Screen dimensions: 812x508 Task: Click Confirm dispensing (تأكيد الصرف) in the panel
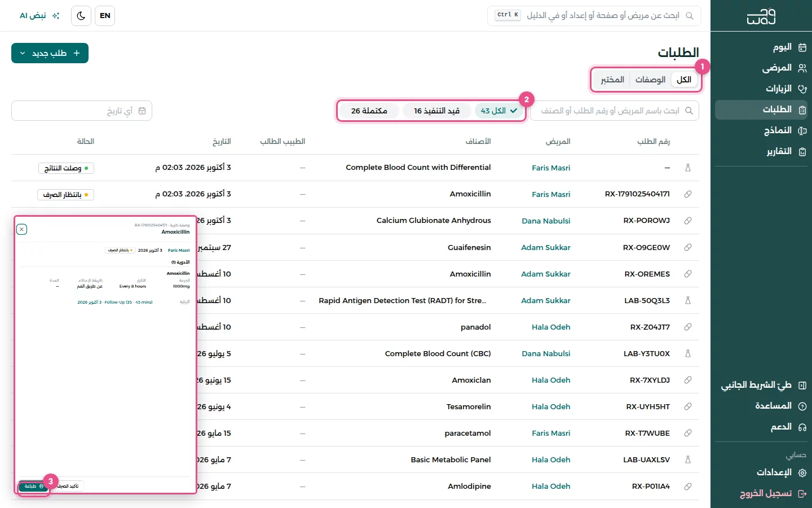pos(68,486)
